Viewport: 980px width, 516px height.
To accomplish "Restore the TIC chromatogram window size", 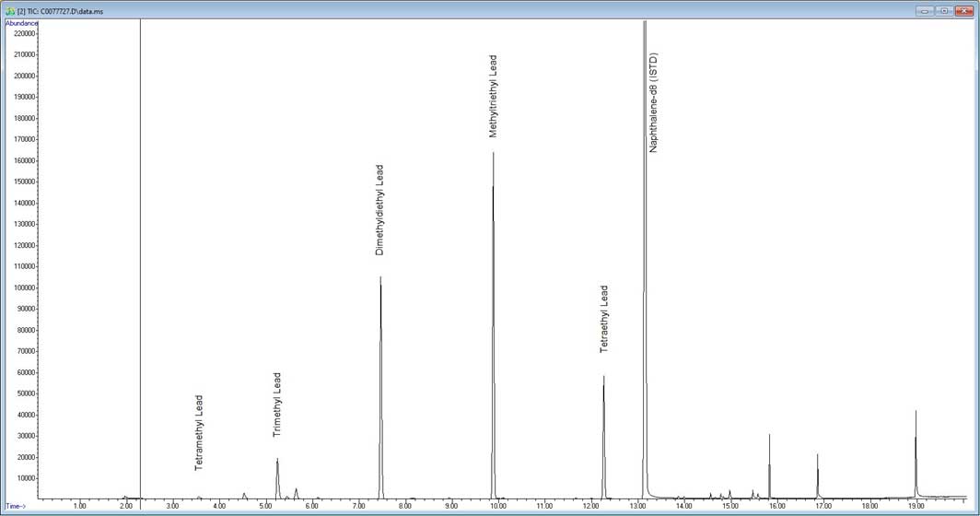I will (x=944, y=10).
